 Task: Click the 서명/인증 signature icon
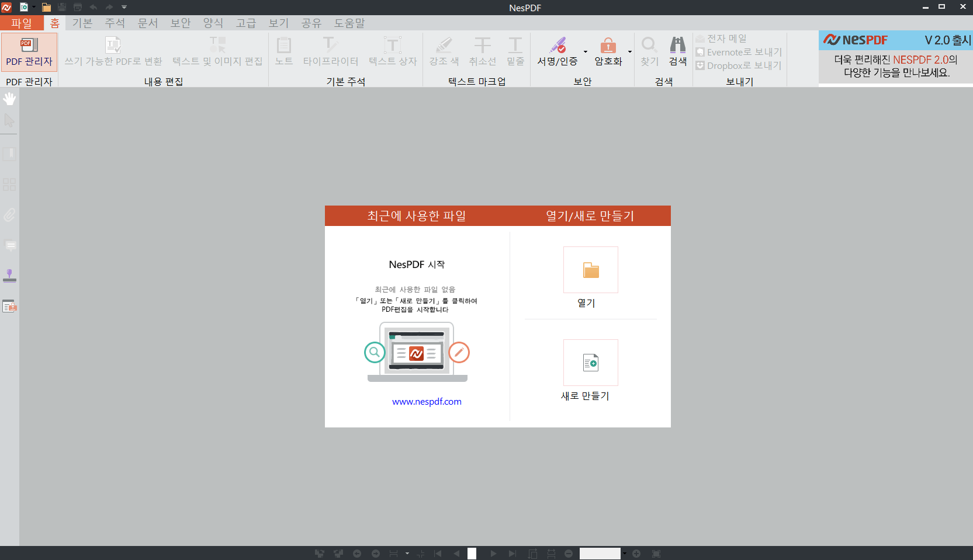pos(558,46)
